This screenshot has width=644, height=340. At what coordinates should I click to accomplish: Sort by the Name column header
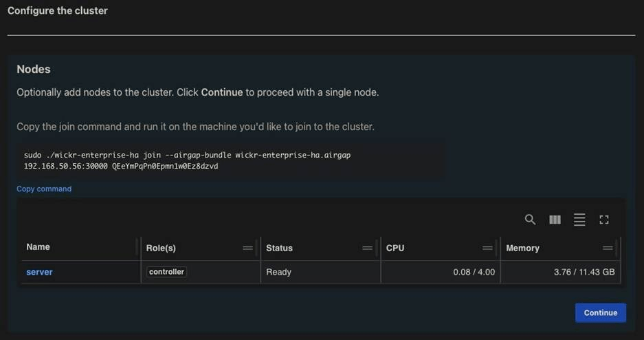(38, 247)
